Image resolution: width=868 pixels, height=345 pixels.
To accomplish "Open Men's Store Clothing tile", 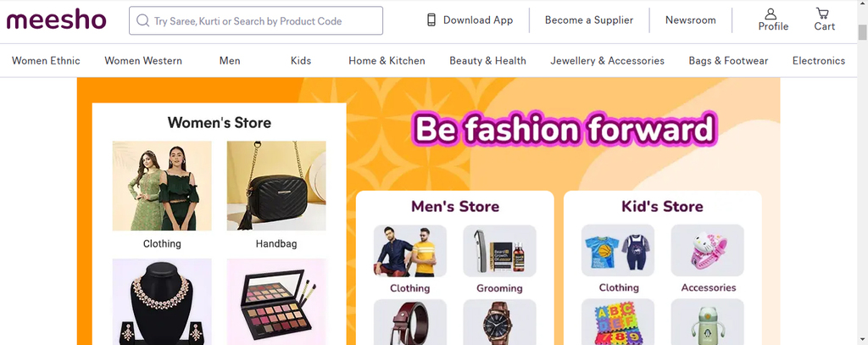I will pyautogui.click(x=409, y=251).
